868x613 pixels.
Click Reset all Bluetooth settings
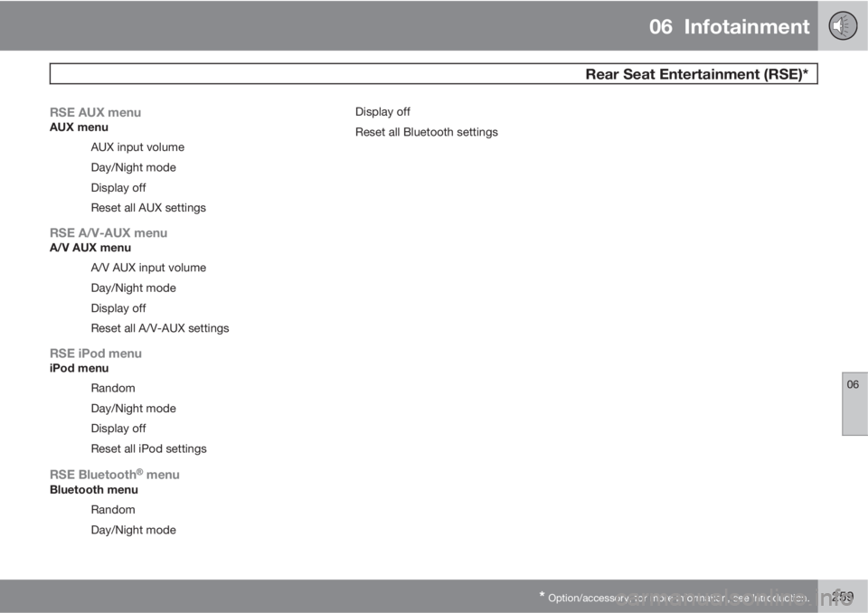[427, 132]
